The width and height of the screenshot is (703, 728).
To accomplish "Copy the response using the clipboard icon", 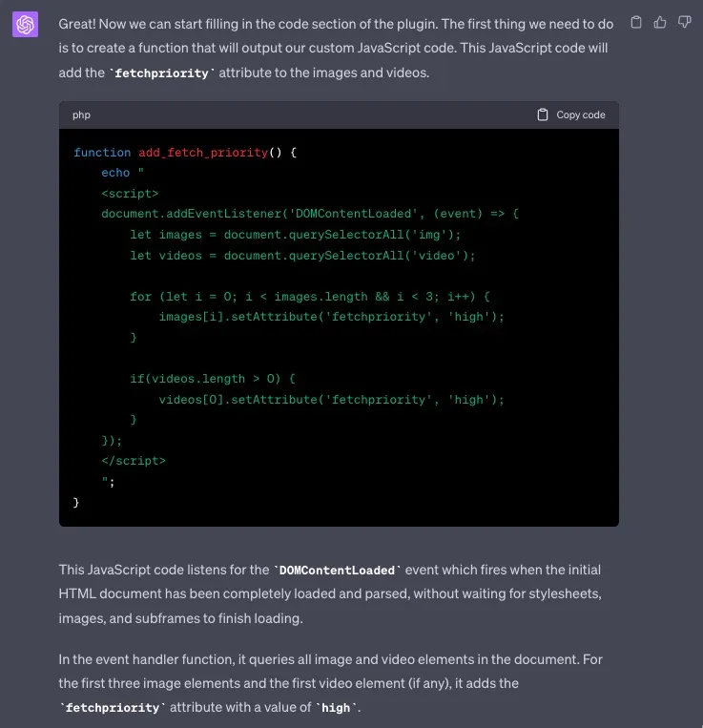I will click(637, 22).
